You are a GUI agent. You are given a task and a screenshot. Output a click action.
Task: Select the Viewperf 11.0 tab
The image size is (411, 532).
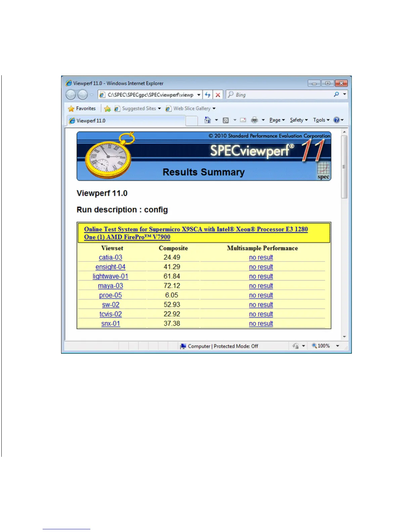click(126, 121)
